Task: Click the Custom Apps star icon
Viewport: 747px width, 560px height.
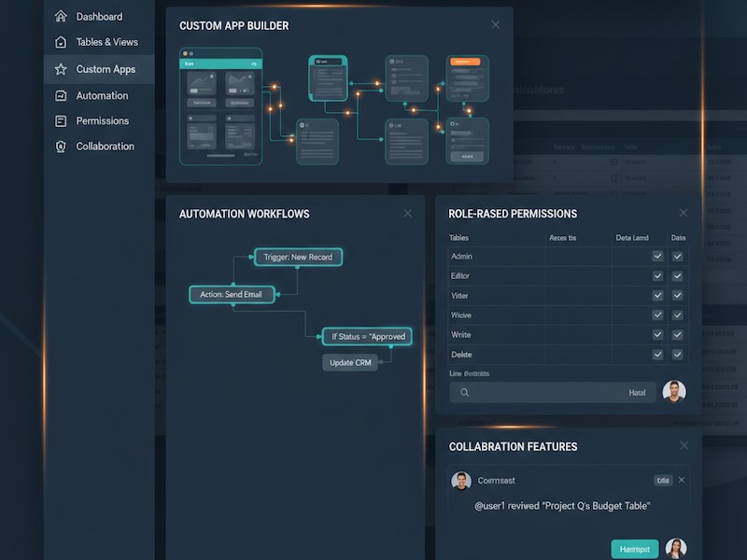Action: (x=61, y=69)
